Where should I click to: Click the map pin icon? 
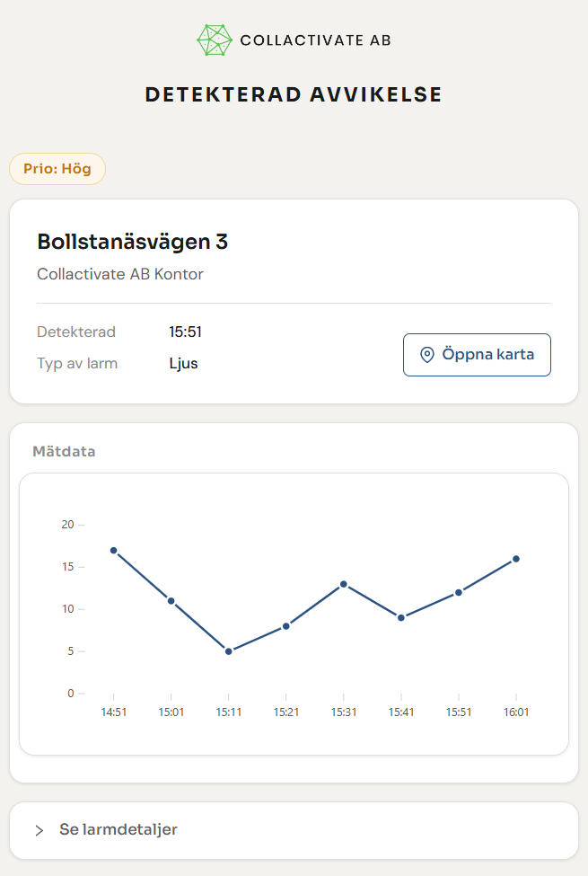tap(427, 355)
